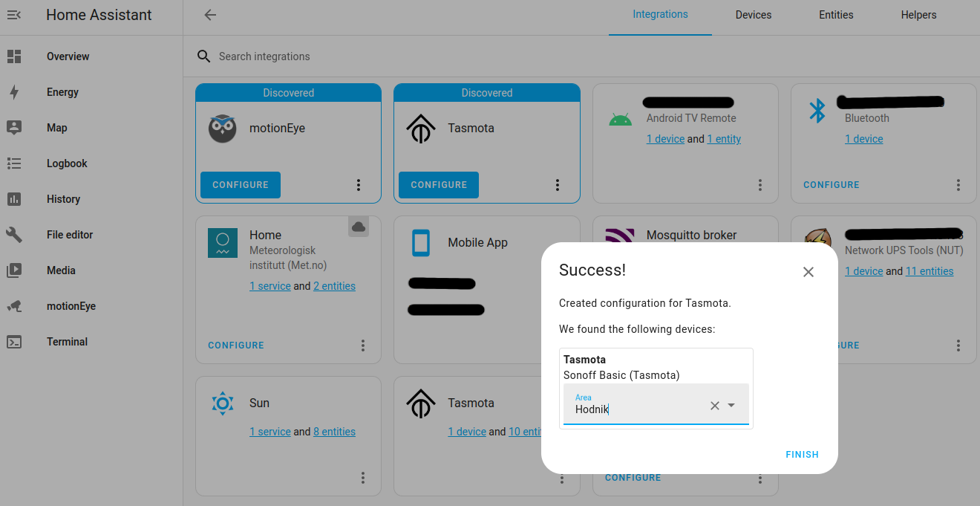Open three-dot menu on Sun card
The width and height of the screenshot is (980, 506).
363,478
